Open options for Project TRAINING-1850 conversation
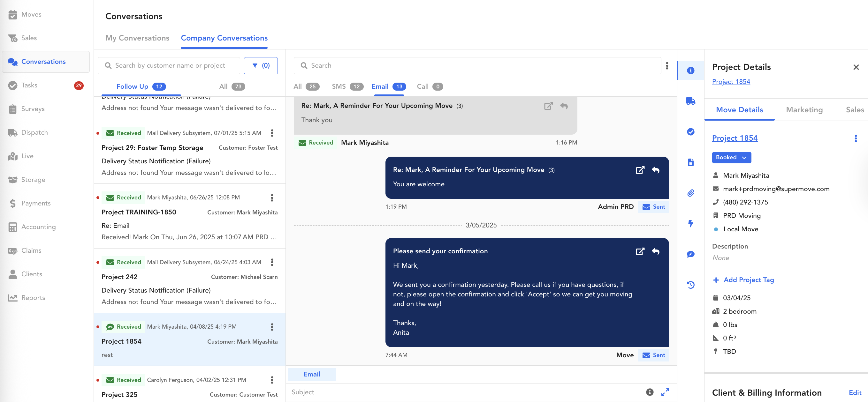Viewport: 868px width, 402px height. pos(272,197)
